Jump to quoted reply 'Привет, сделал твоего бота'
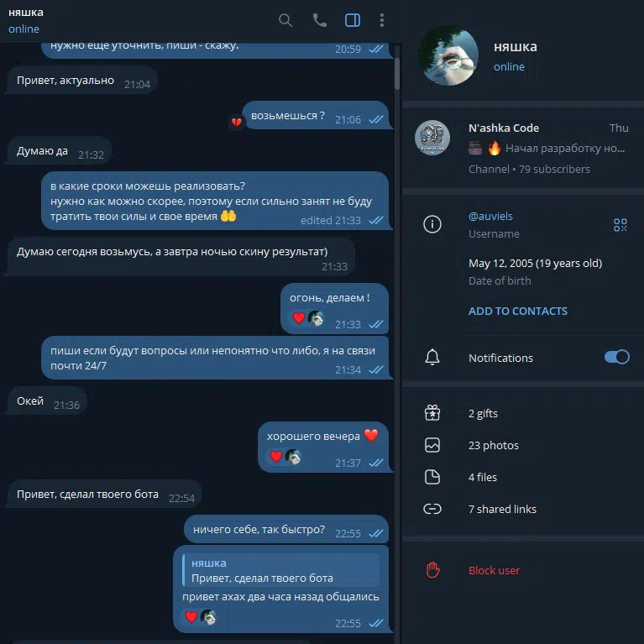Screen dimensions: 644x644 click(281, 570)
